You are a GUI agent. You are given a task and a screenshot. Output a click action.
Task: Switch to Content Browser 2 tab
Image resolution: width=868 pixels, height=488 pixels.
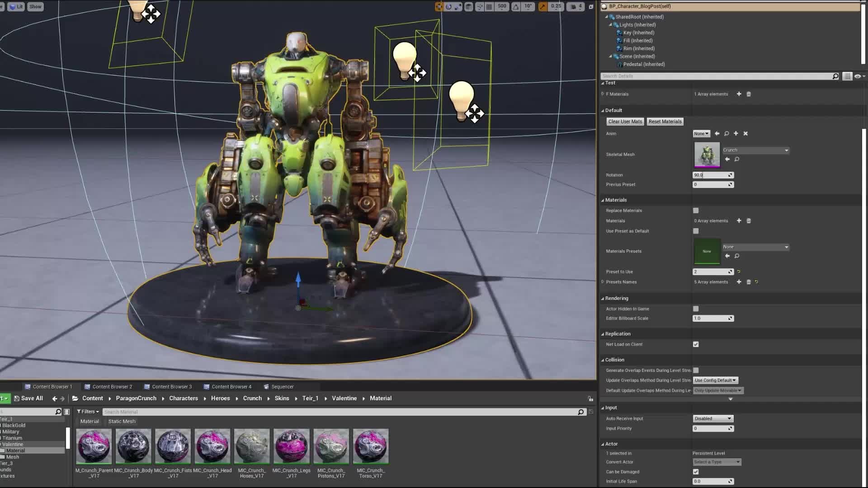pos(108,387)
